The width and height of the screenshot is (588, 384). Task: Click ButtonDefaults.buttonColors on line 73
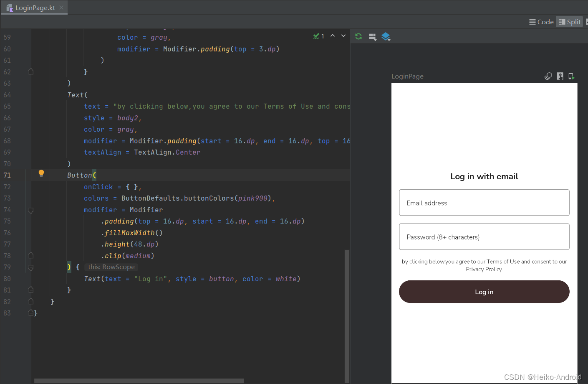point(178,198)
